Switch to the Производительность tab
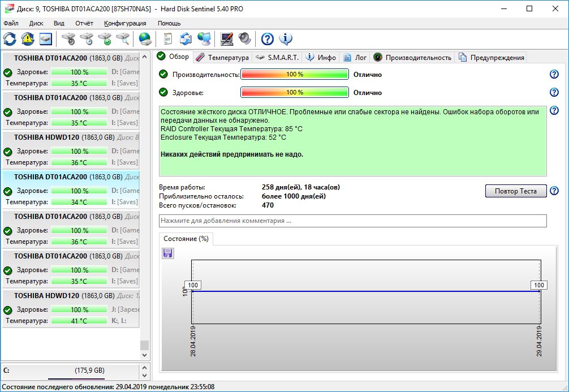Viewport: 569px width, 392px height. click(412, 57)
